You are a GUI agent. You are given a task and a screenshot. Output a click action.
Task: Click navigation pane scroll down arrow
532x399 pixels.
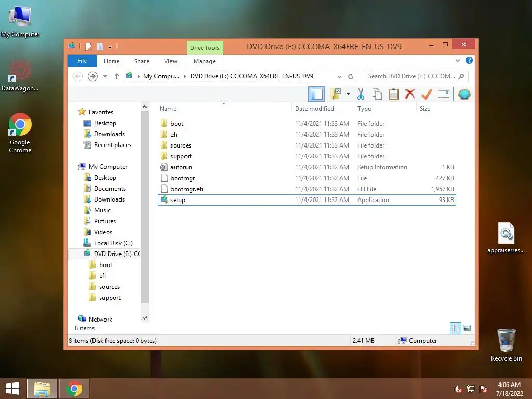pyautogui.click(x=144, y=318)
